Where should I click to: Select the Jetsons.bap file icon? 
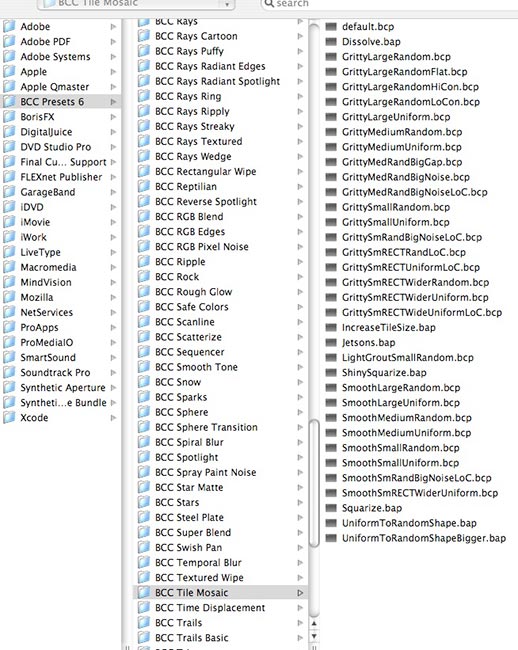(331, 342)
